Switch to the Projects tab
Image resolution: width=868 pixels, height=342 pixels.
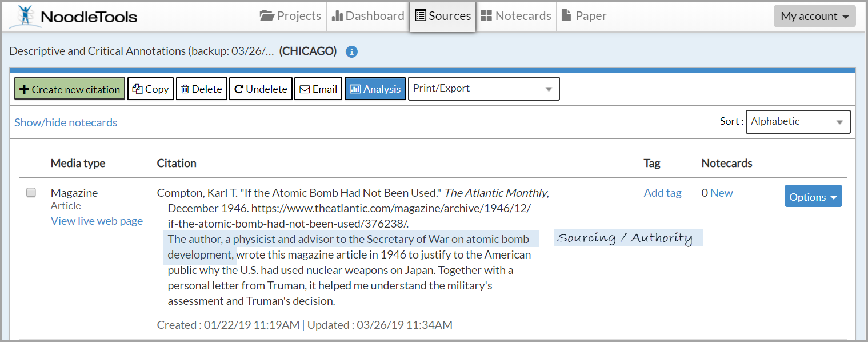click(x=290, y=16)
